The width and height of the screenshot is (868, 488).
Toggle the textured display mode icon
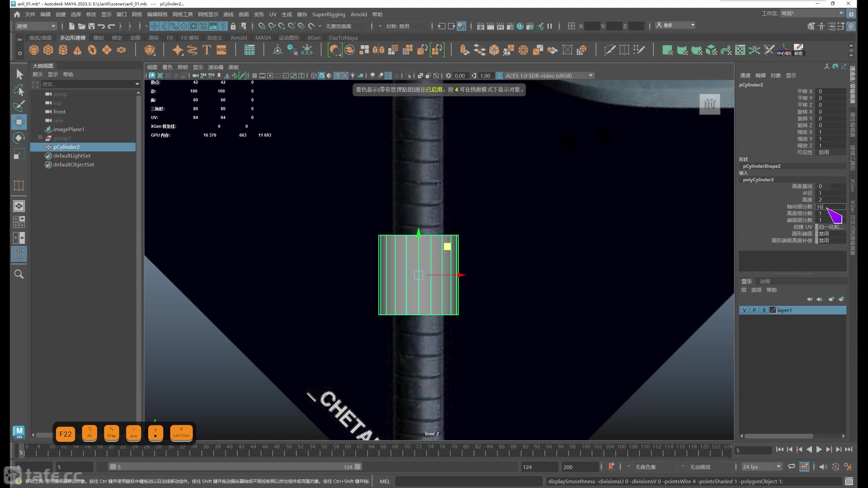pos(345,76)
